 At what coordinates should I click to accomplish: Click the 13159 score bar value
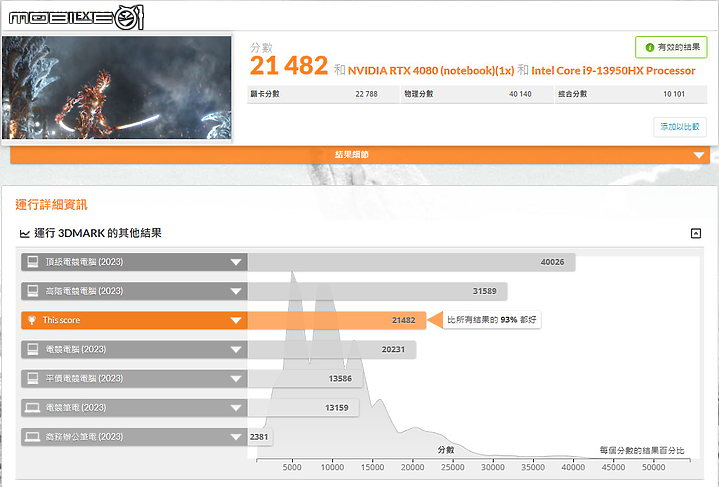pos(337,408)
